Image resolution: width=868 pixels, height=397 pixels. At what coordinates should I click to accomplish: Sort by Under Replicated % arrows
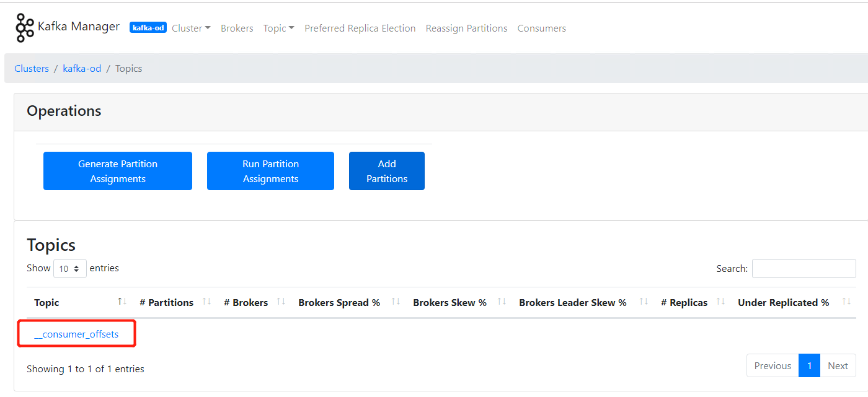[x=846, y=302]
